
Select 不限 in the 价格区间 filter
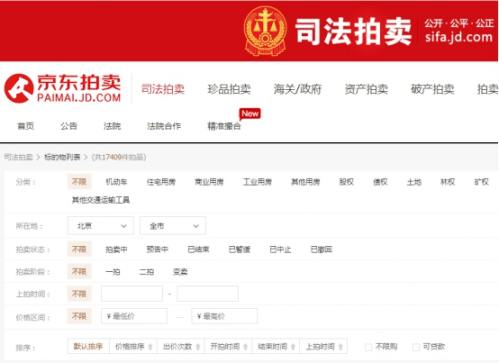(79, 316)
